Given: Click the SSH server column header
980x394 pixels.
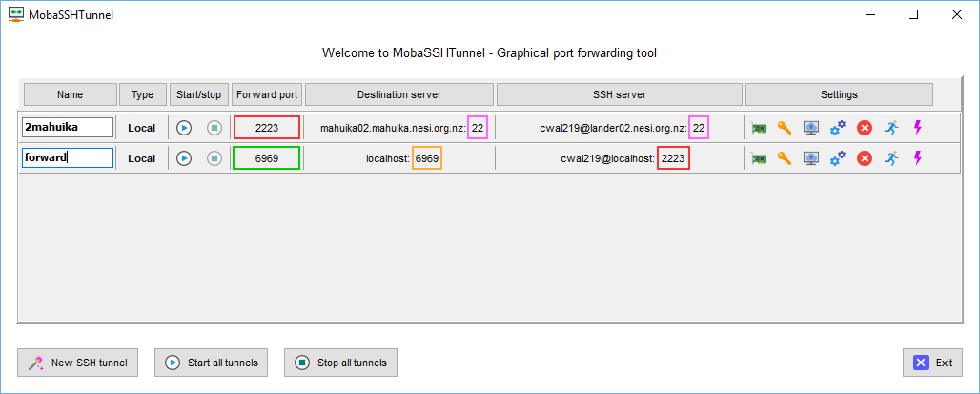Looking at the screenshot, I should point(620,94).
